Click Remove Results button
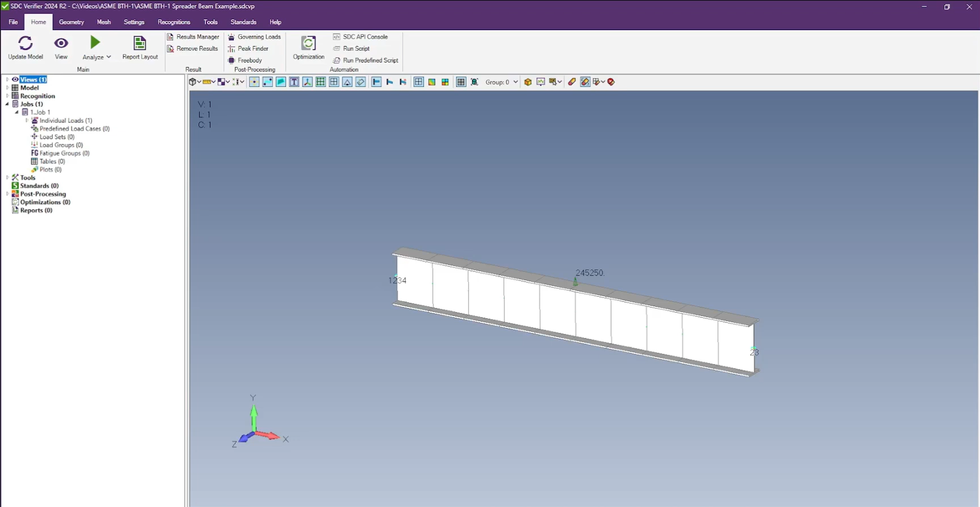 coord(192,49)
